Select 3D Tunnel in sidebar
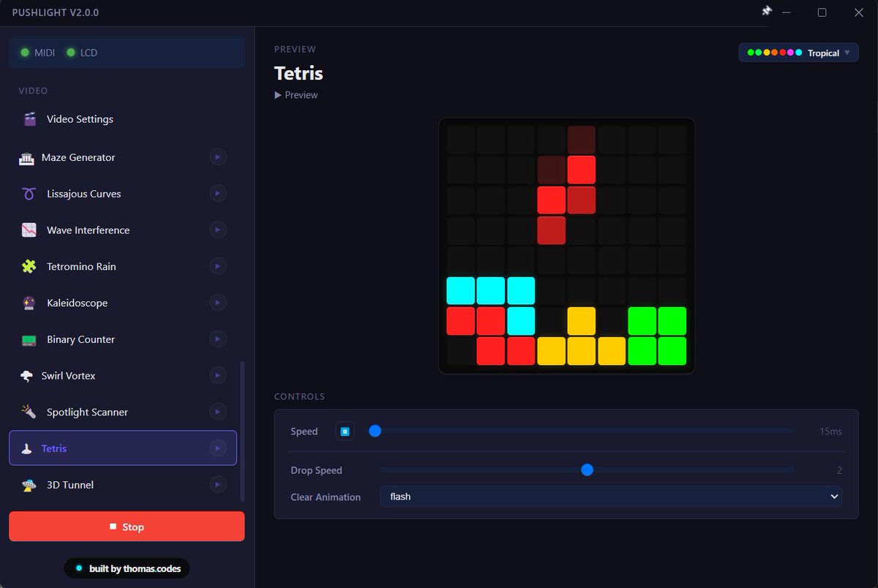This screenshot has height=588, width=878. click(123, 485)
